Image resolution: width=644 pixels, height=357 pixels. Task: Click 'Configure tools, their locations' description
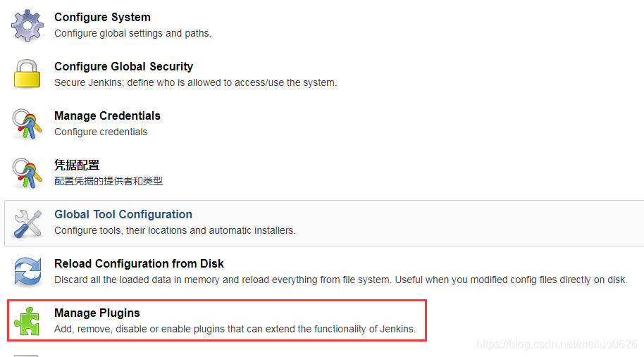[x=175, y=230]
